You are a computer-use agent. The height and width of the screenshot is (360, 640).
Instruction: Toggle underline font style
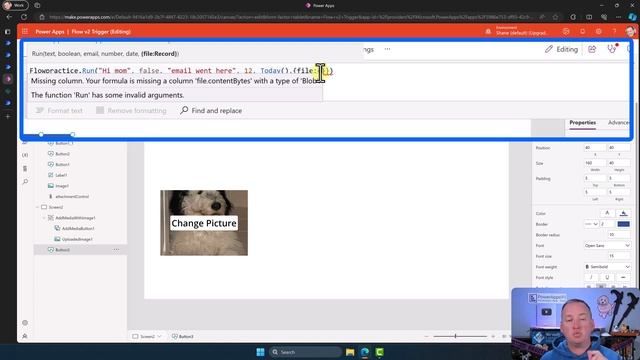[607, 277]
